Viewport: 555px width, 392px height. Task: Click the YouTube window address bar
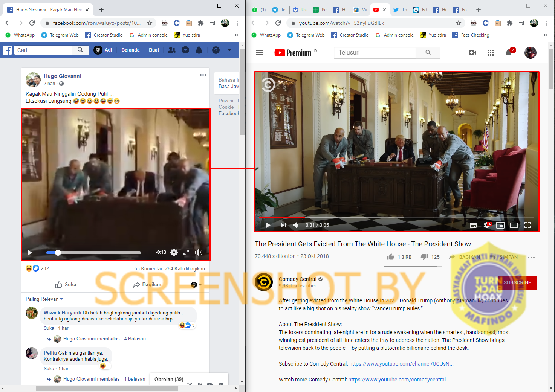(x=376, y=23)
